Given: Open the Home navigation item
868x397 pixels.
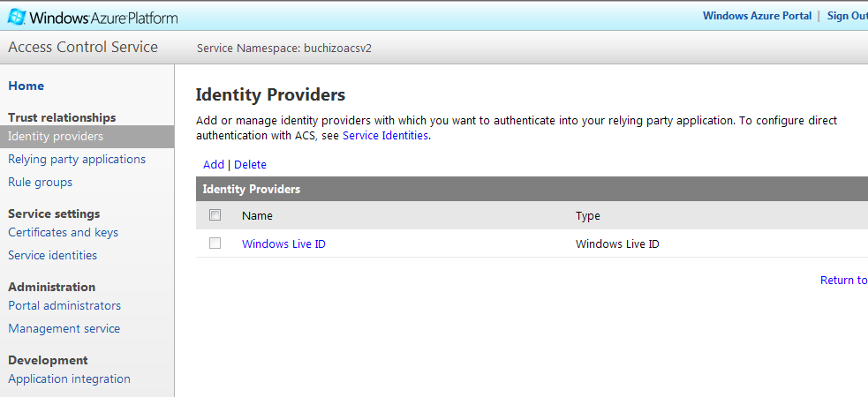Looking at the screenshot, I should point(26,86).
